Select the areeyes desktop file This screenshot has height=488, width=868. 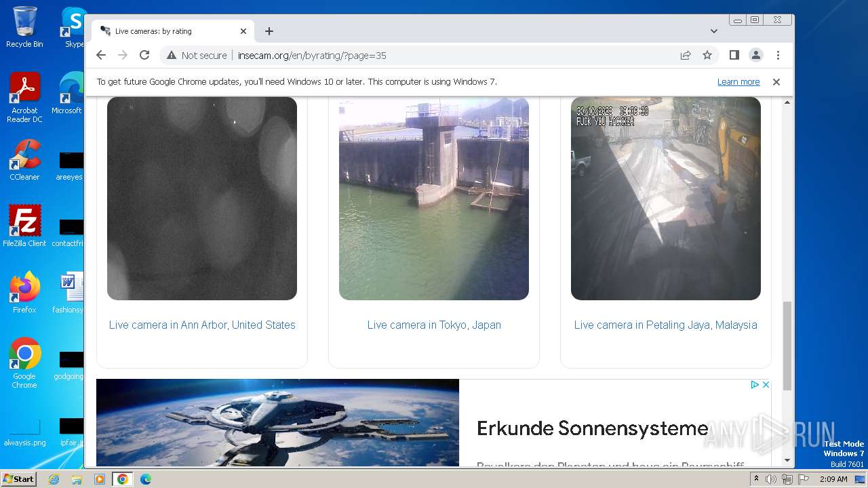pos(70,167)
